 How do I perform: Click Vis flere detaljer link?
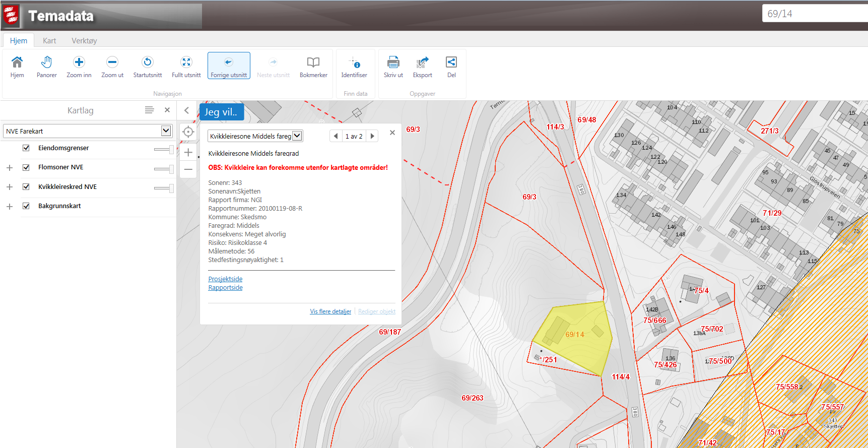(x=330, y=311)
